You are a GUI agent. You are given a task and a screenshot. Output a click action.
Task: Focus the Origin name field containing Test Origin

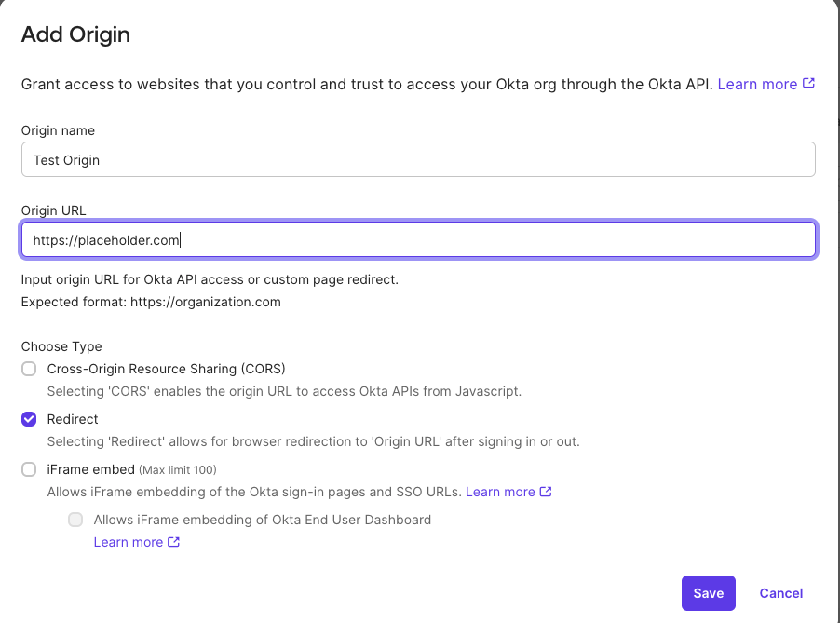(x=418, y=159)
